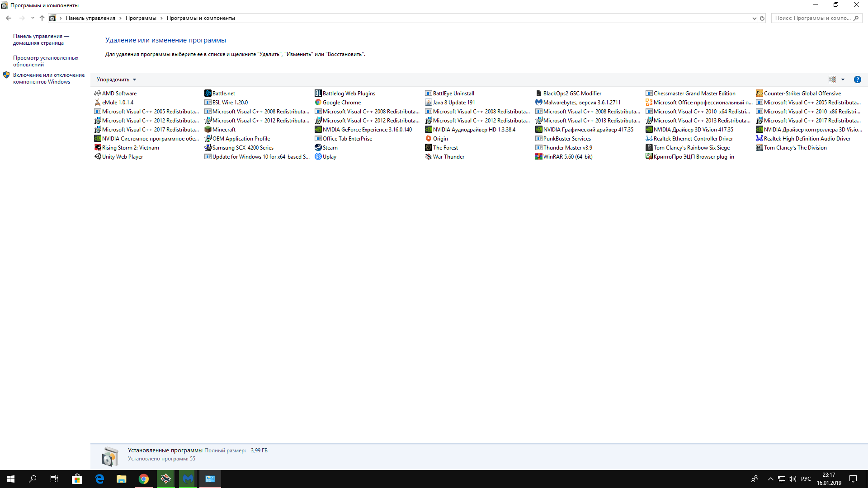The image size is (868, 488).
Task: Open Windows components on/off link
Action: tap(49, 78)
